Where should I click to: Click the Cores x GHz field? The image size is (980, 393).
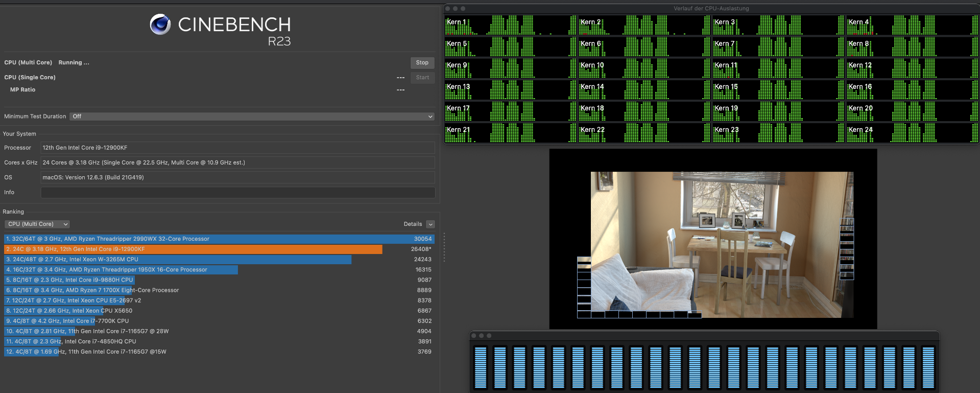pyautogui.click(x=237, y=163)
